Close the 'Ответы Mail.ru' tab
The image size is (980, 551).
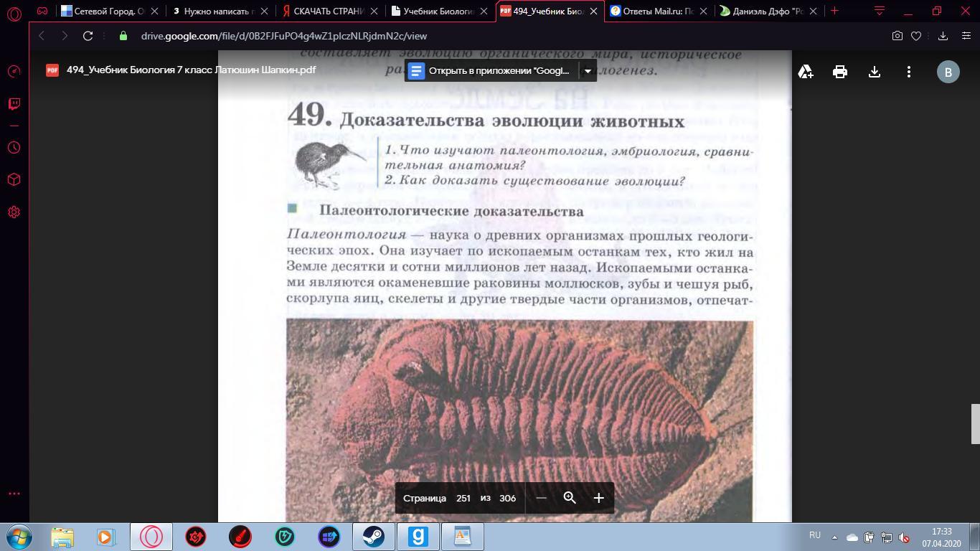pyautogui.click(x=703, y=11)
